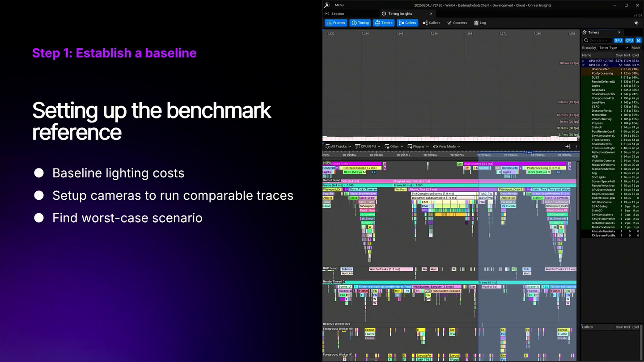
Task: Select the VolumetricFog timer row
Action: click(611, 119)
